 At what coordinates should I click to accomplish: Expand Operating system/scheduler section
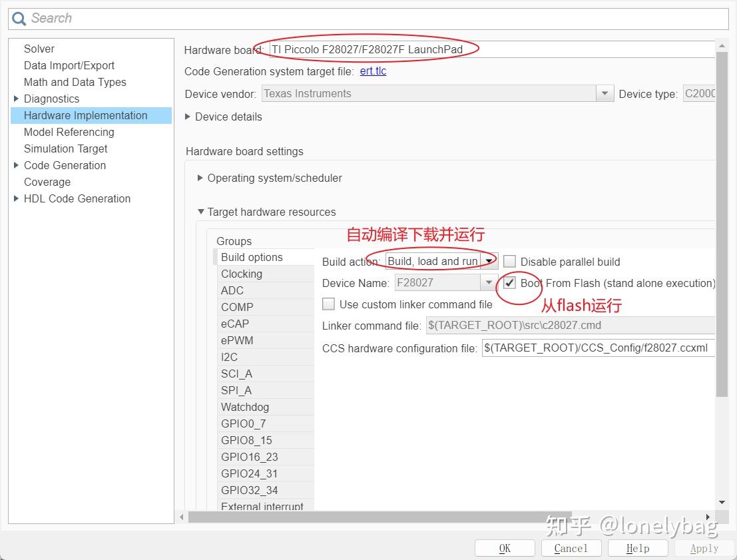click(200, 178)
